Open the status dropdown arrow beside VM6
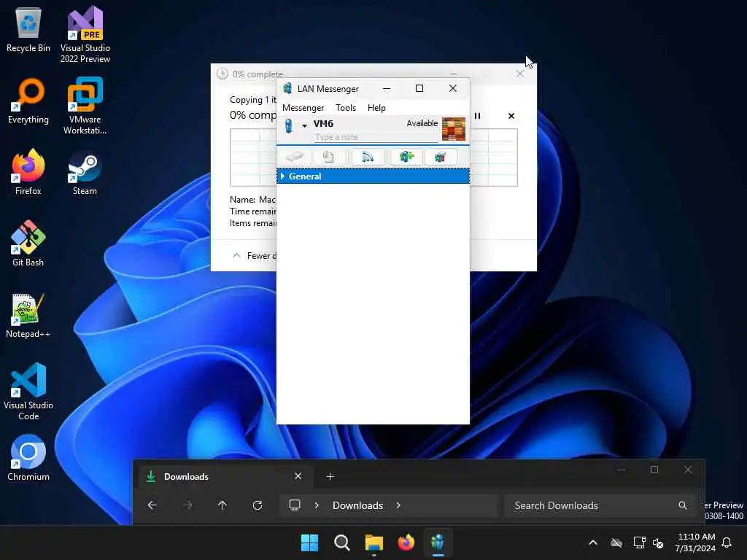 click(x=304, y=125)
